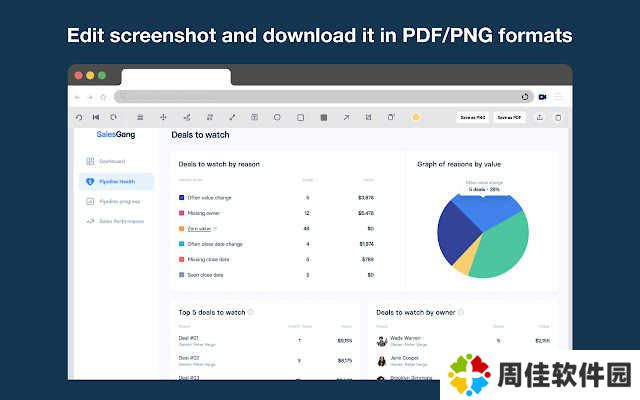Select the circle shape tool
This screenshot has width=640, height=400.
coord(277,117)
